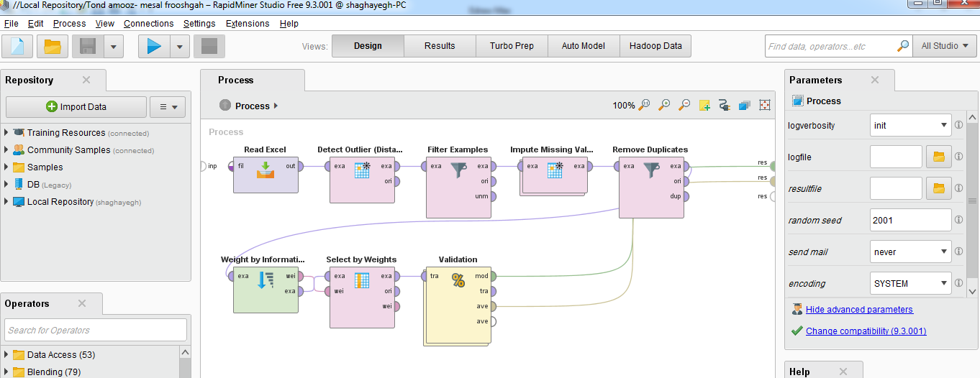Switch to the Hadoop Data view
This screenshot has width=980, height=378.
coord(655,46)
